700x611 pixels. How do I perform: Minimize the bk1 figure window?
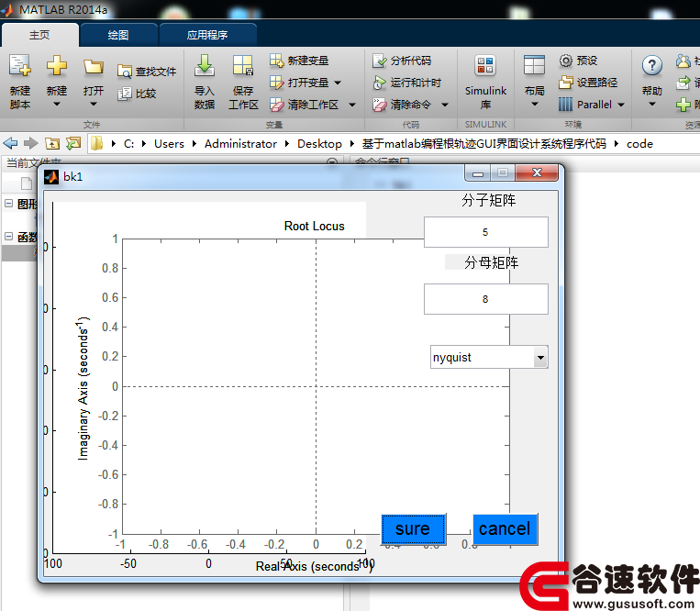[x=478, y=173]
